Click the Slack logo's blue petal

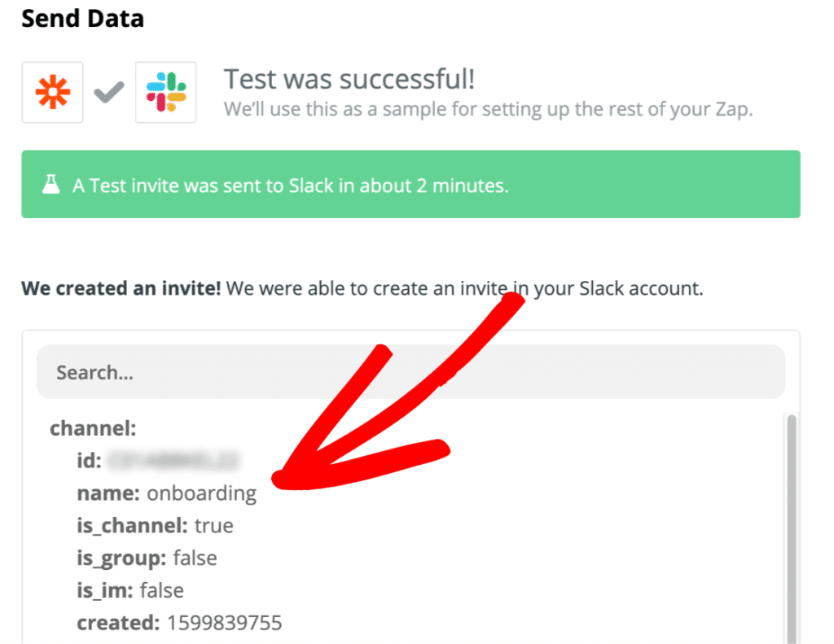click(156, 85)
